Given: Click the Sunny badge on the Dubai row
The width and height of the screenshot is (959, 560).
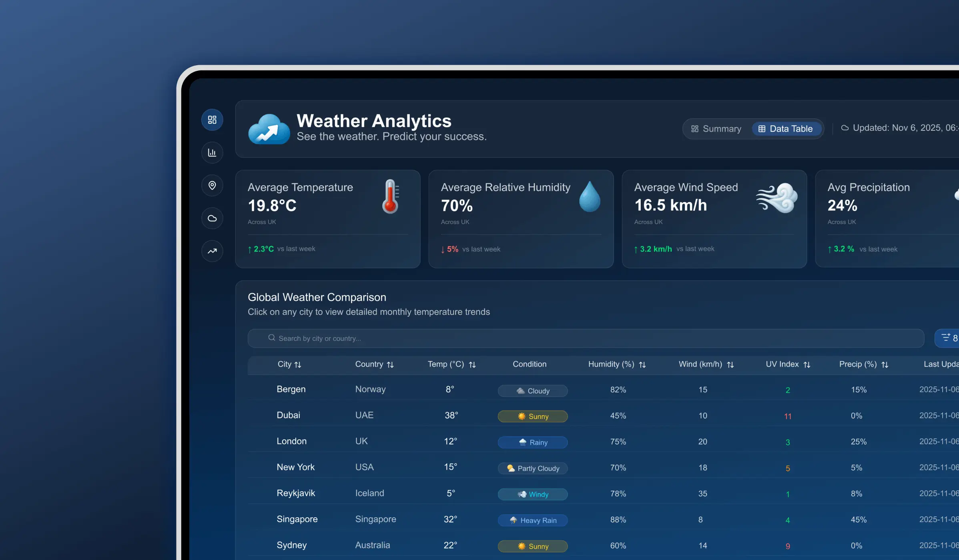Looking at the screenshot, I should [x=532, y=416].
